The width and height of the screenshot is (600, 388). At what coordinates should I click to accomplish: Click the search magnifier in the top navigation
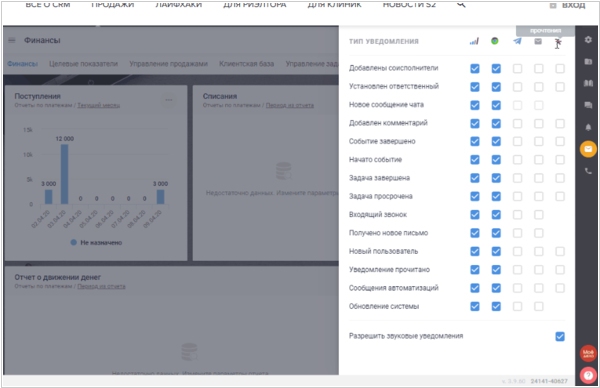461,5
